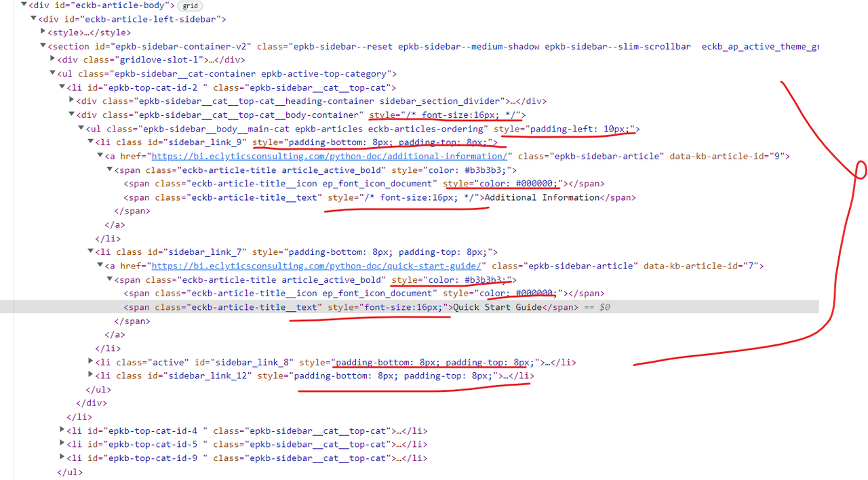
Task: Collapse the epkb-sidebar-container-v2 section
Action: click(43, 46)
